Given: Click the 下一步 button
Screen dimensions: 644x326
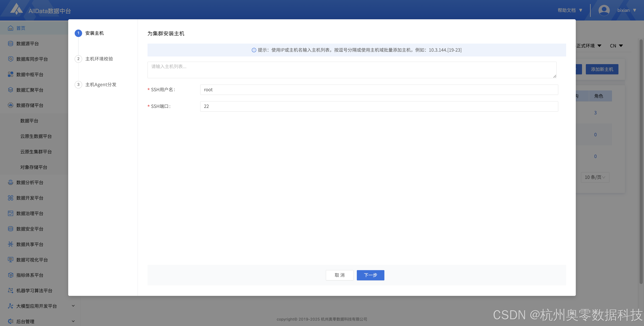Looking at the screenshot, I should point(370,275).
